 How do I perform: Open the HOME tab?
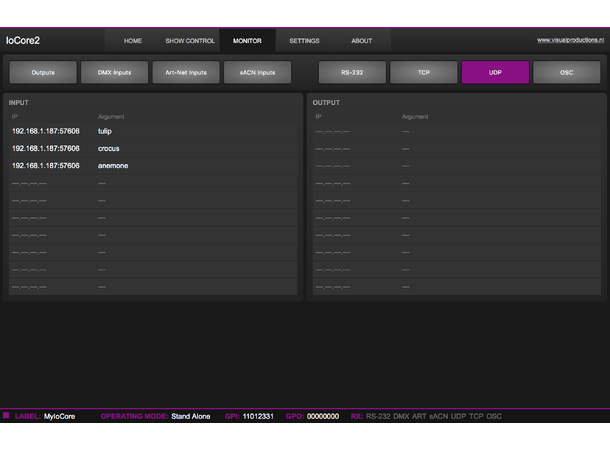click(133, 41)
